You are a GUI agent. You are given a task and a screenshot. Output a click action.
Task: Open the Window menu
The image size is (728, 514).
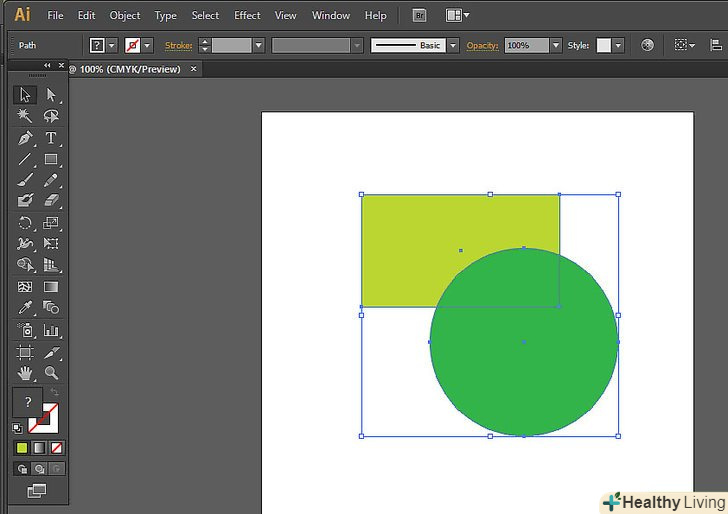331,15
